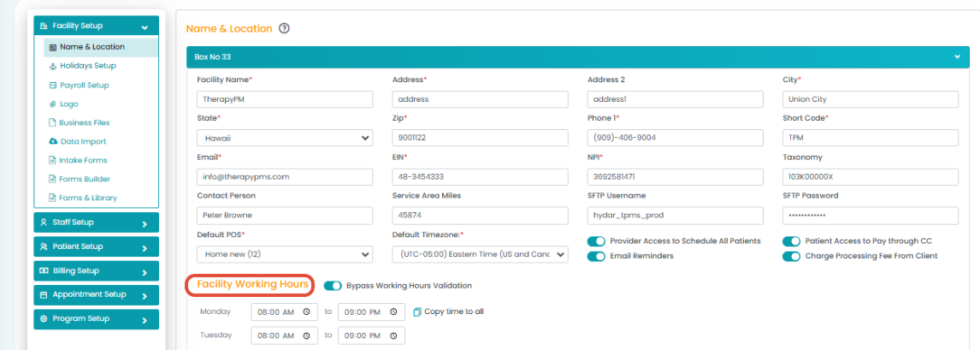Click the City field with Union City

(871, 99)
